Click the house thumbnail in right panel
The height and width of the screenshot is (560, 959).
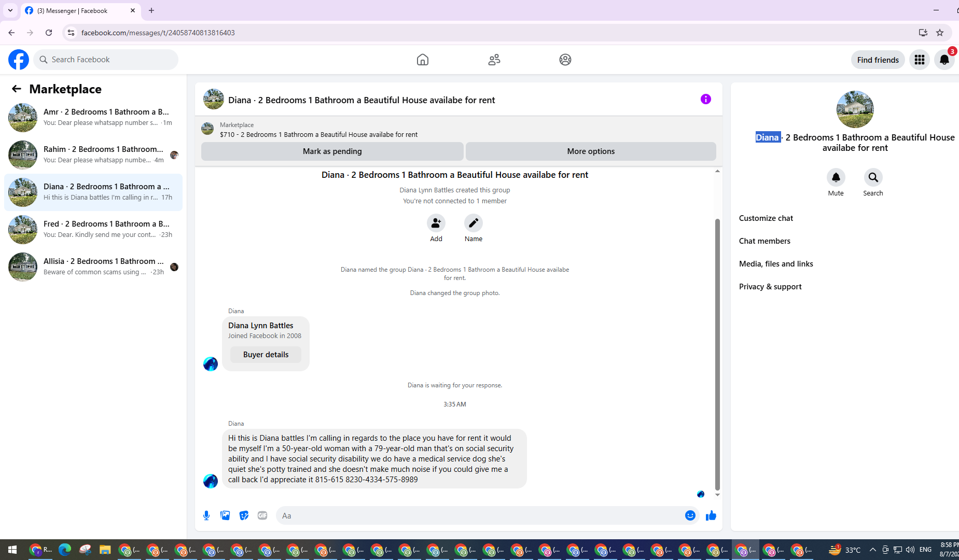[855, 109]
